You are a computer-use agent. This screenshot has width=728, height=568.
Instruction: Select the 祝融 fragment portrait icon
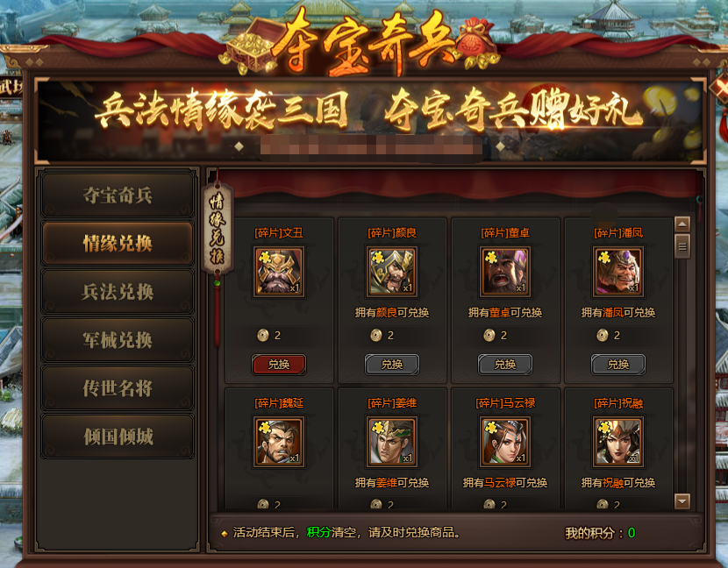(x=618, y=441)
